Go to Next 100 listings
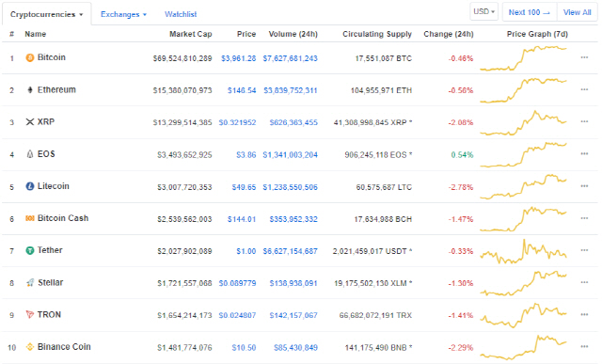The image size is (602, 364). pyautogui.click(x=530, y=12)
